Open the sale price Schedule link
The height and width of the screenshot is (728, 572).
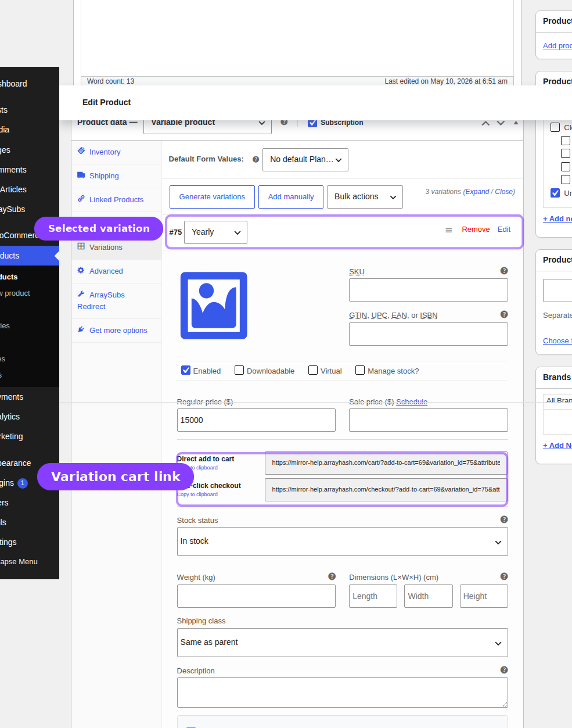tap(412, 401)
